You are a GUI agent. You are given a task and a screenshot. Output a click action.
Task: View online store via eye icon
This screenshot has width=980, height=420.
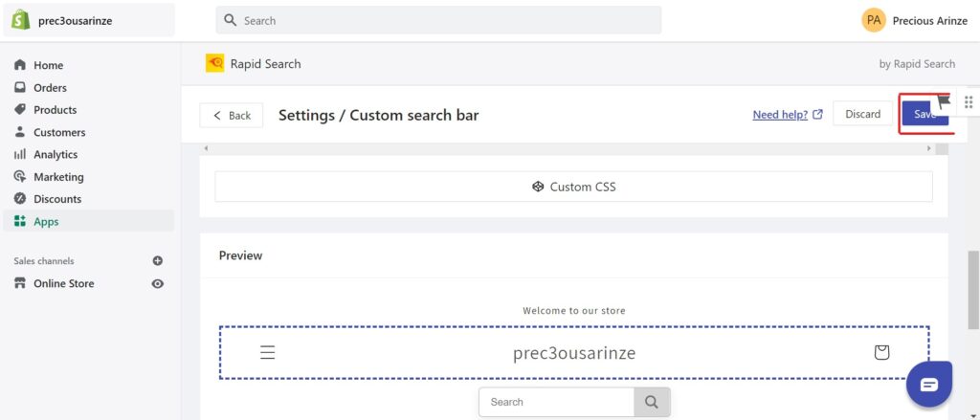[x=158, y=284]
